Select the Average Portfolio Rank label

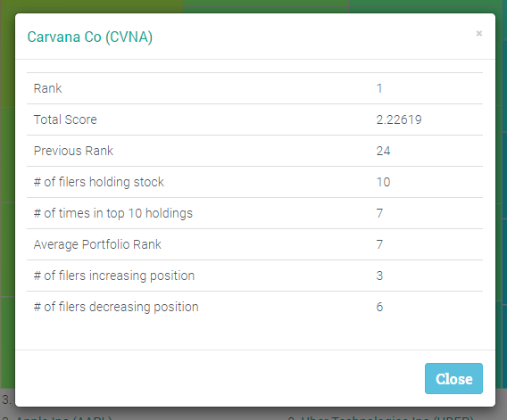pyautogui.click(x=97, y=244)
